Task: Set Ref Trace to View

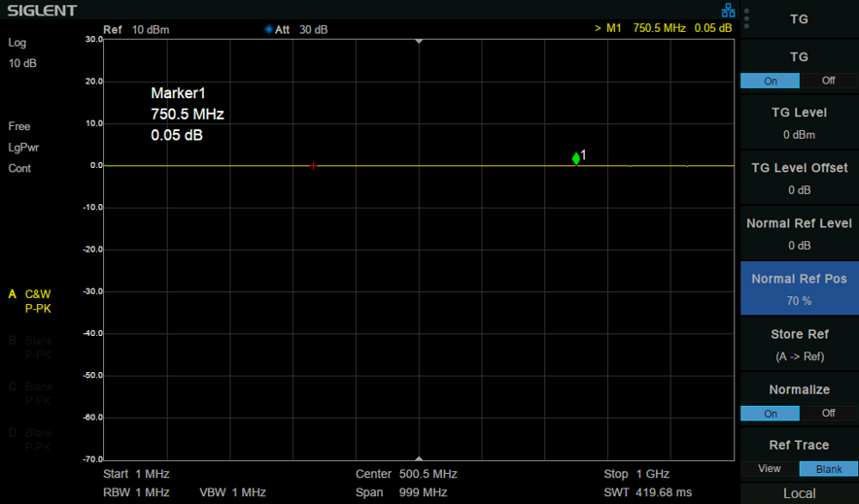Action: pos(770,469)
